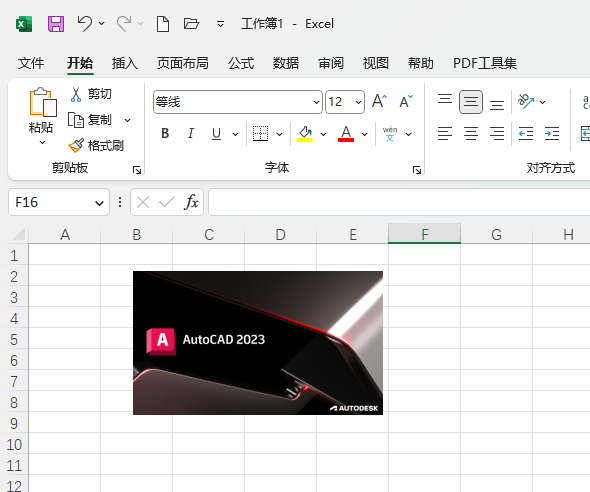
Task: Open the Quick Access Toolbar customize menu
Action: (x=220, y=24)
